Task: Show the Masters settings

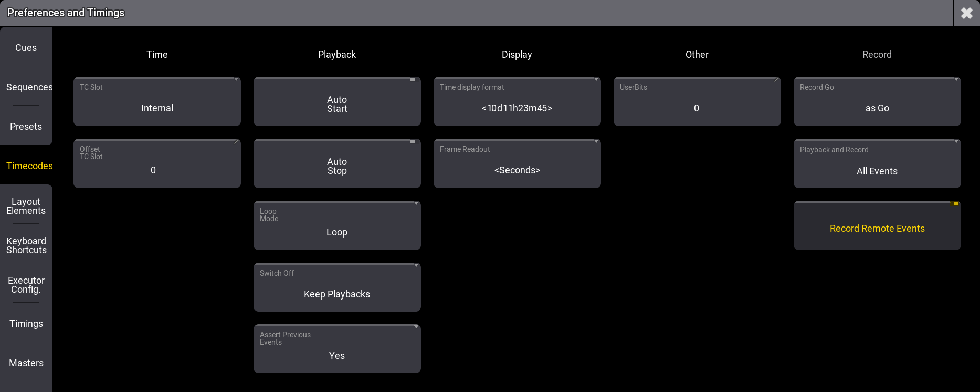Action: coord(26,363)
